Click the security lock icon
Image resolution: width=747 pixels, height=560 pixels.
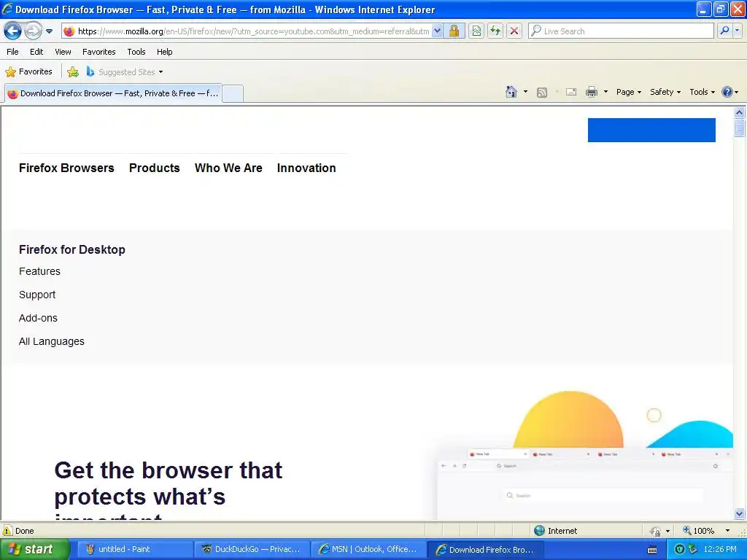(x=454, y=31)
